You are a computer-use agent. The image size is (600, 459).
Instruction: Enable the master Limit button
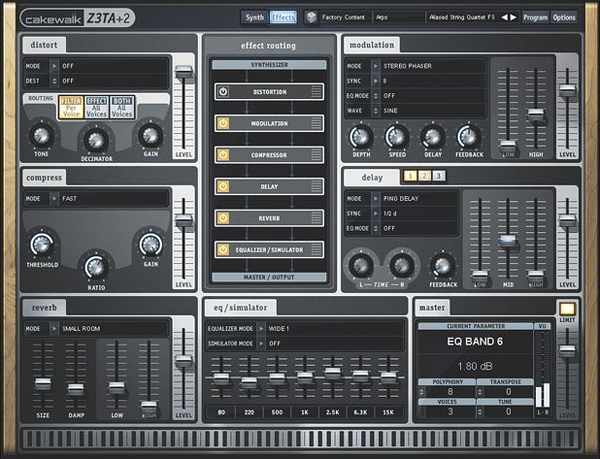[x=567, y=309]
